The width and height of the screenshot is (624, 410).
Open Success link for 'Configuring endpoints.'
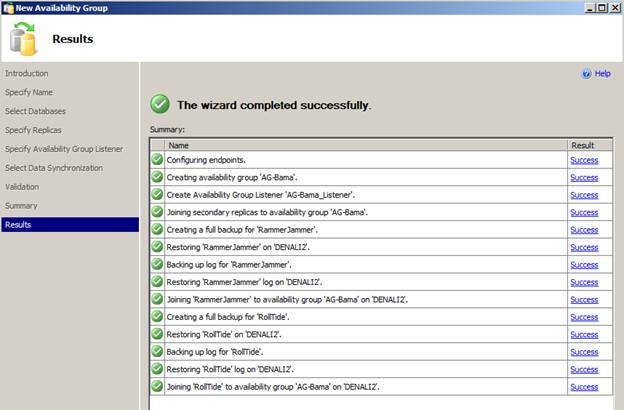click(x=584, y=160)
